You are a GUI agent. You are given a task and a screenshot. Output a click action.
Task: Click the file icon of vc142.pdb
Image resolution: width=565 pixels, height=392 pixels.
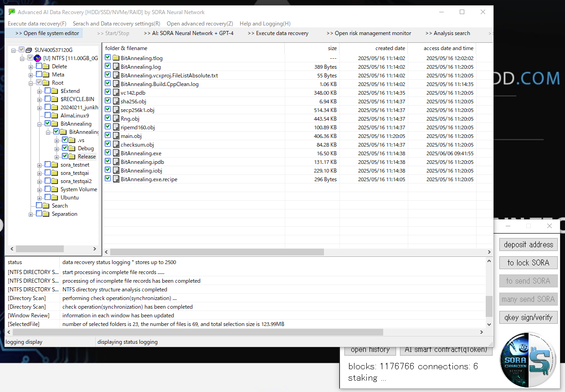[x=116, y=92]
